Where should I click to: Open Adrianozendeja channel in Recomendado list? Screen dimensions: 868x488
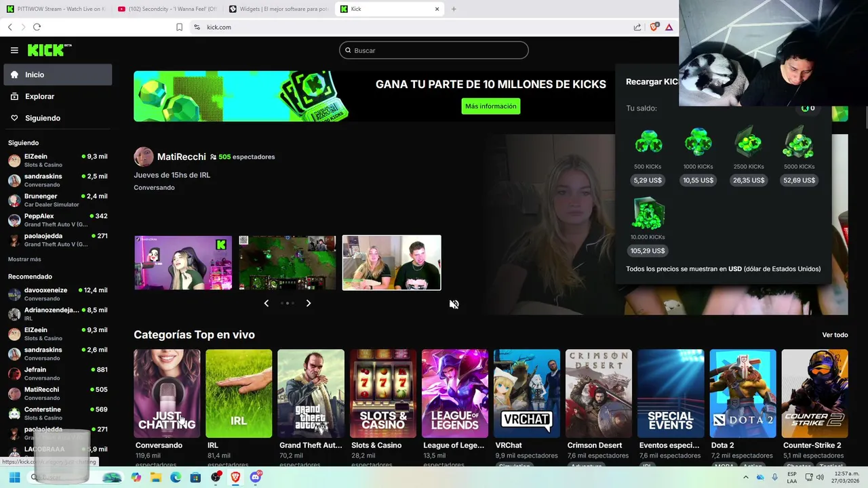58,314
